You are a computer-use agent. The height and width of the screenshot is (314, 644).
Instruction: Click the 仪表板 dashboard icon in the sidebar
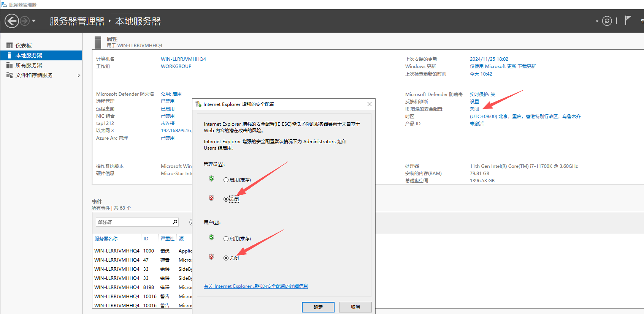click(x=10, y=46)
